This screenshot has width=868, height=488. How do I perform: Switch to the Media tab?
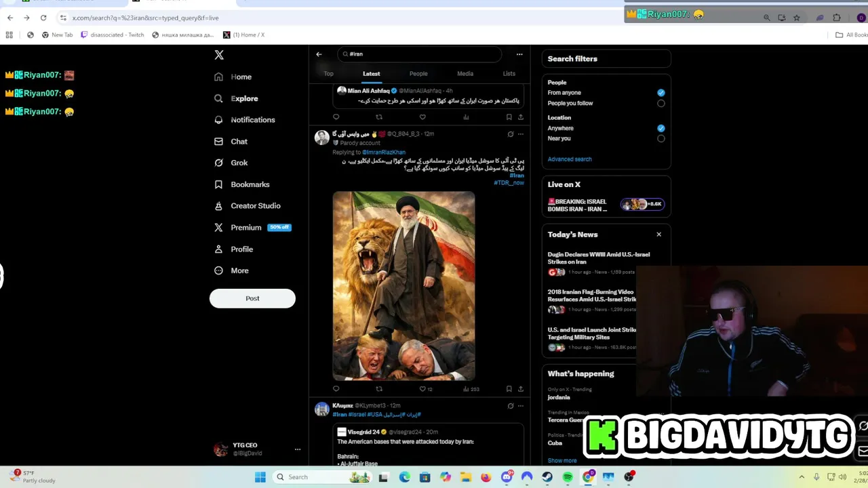point(465,74)
